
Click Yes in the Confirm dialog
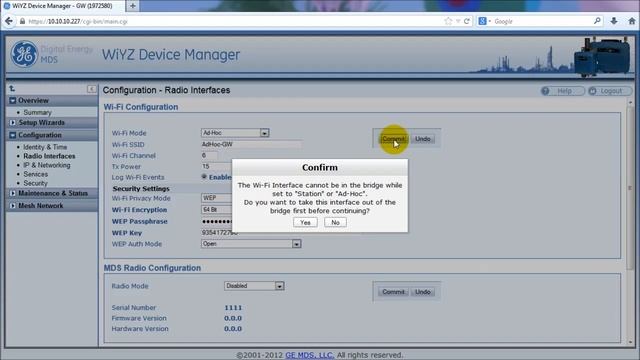click(305, 222)
